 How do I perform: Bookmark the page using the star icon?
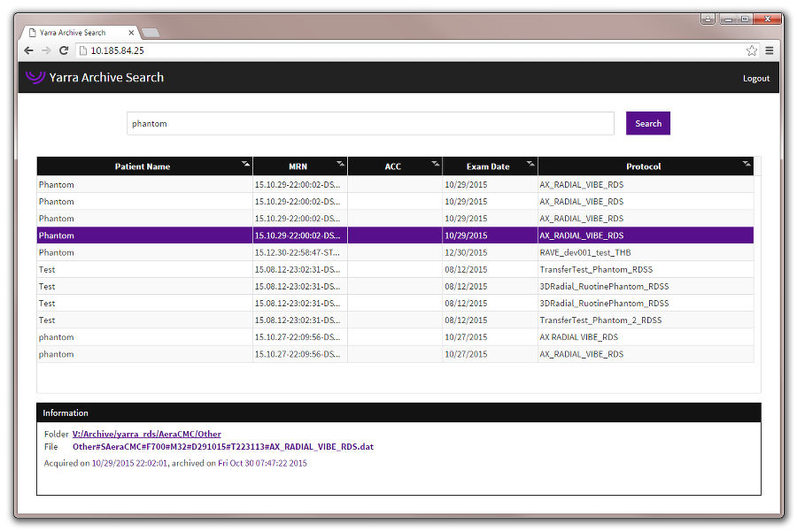[x=752, y=50]
